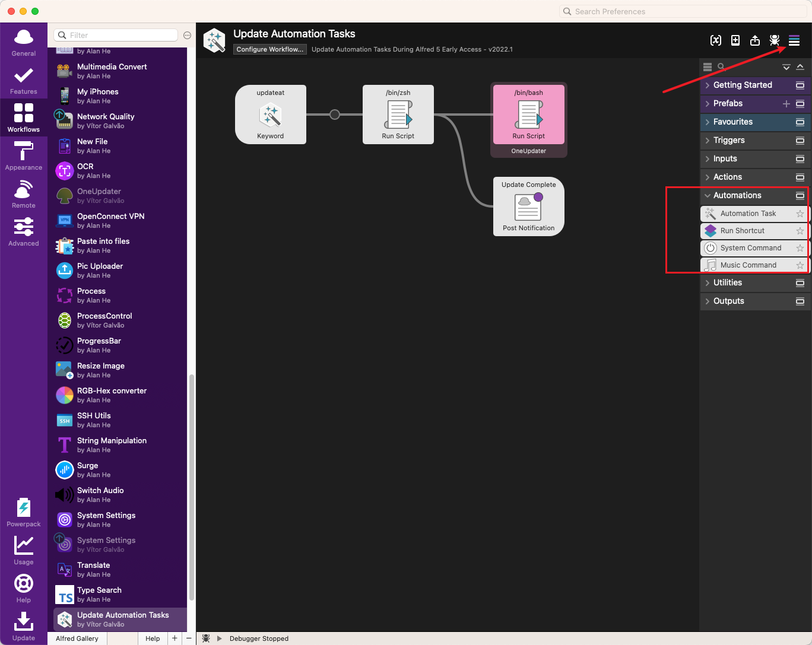Click the palette list view icon
Image resolution: width=812 pixels, height=645 pixels.
708,67
